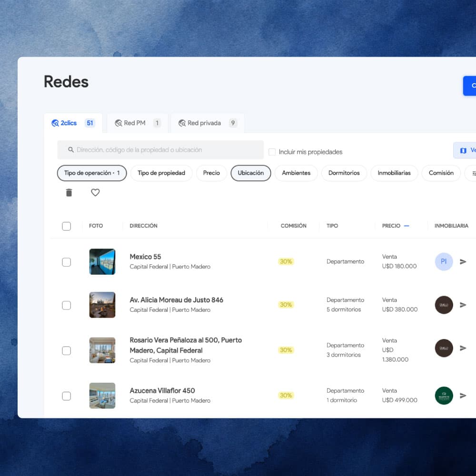Click send arrow for Av. Alicia Moreau

point(463,305)
